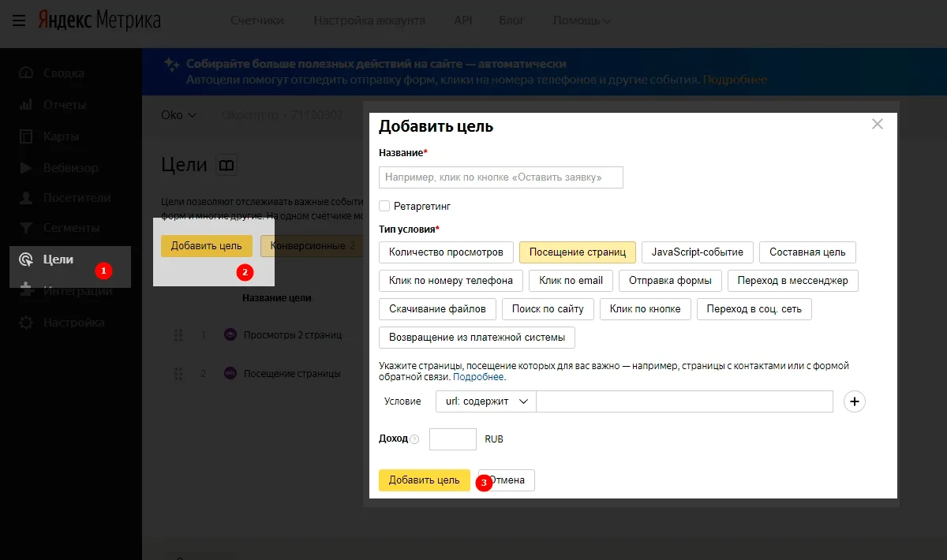Click goal icon of Просмотры 2 страниц
Screen dimensions: 947x560
coord(230,335)
